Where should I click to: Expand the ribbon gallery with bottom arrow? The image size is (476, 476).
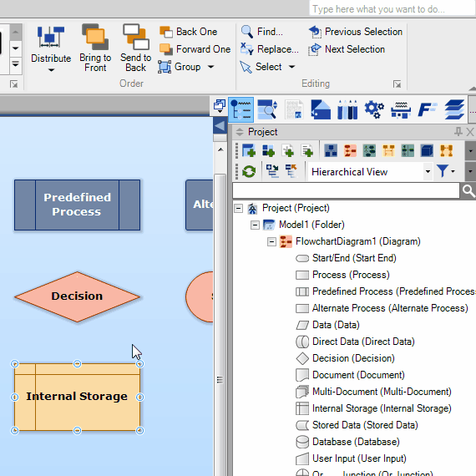tap(16, 64)
